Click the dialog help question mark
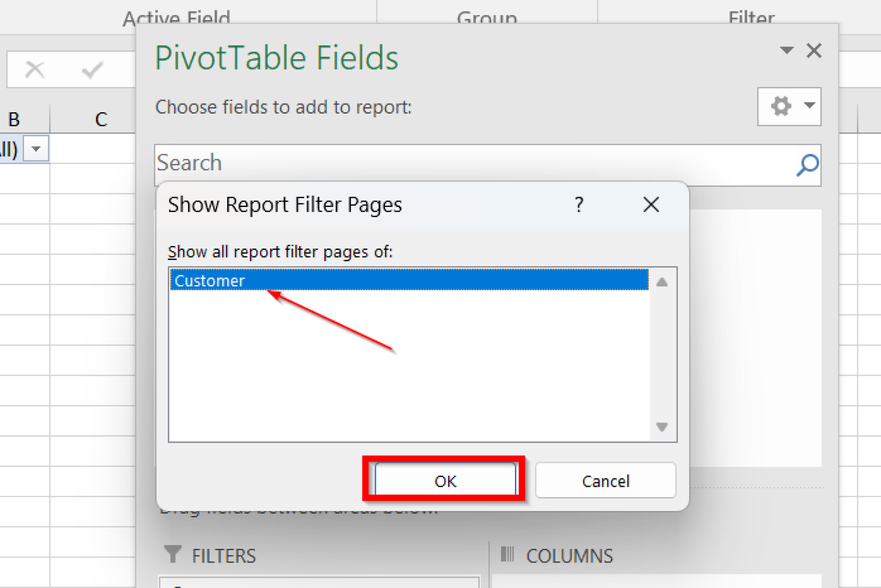Screen dimensions: 881x588 579,204
